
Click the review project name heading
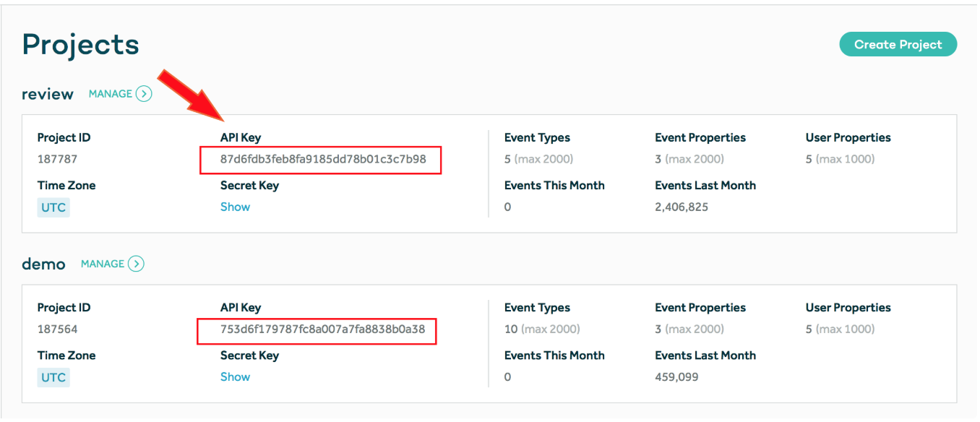click(x=48, y=94)
